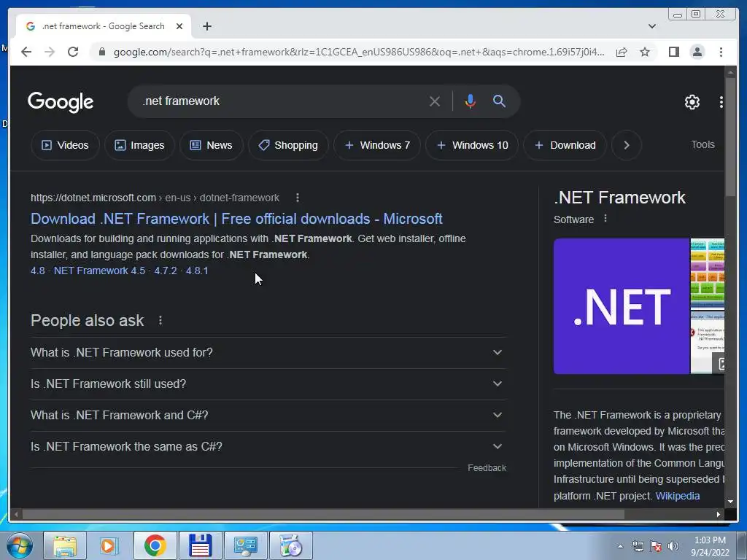Screen dimensions: 747x560
Task: Open the 4.7.2 sitelink
Action: tap(166, 271)
